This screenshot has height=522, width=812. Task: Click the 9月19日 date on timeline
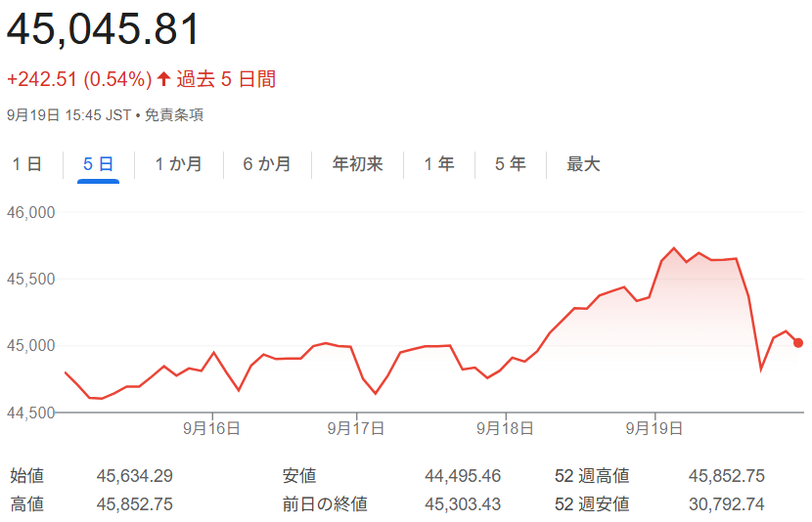click(654, 428)
